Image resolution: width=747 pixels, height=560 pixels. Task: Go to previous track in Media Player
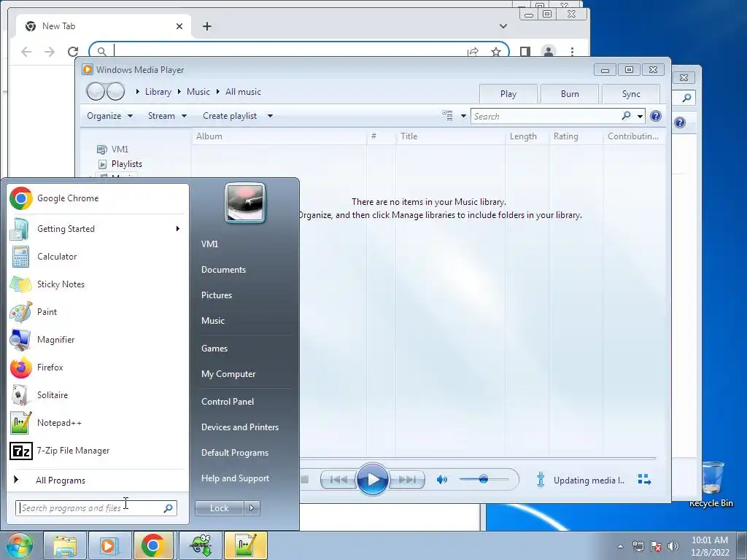tap(338, 480)
